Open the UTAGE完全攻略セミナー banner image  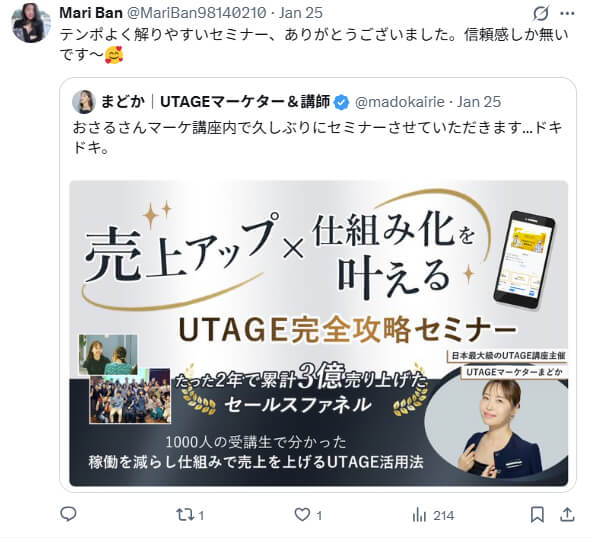point(319,333)
